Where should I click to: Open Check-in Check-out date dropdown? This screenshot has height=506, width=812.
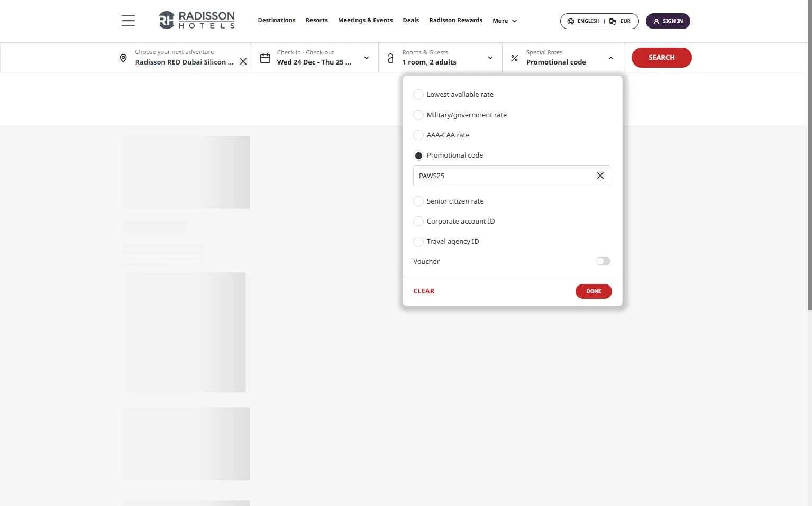[316, 58]
